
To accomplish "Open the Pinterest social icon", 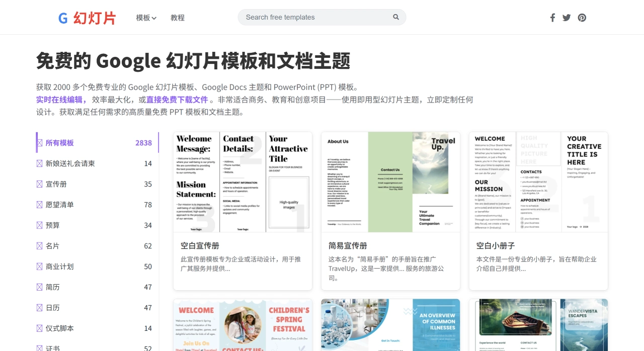I will [x=582, y=18].
